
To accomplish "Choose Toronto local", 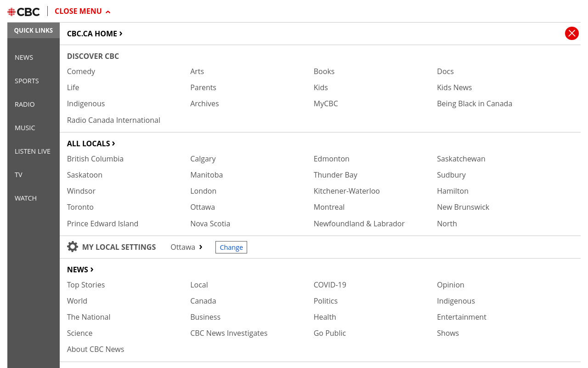I will click(80, 207).
